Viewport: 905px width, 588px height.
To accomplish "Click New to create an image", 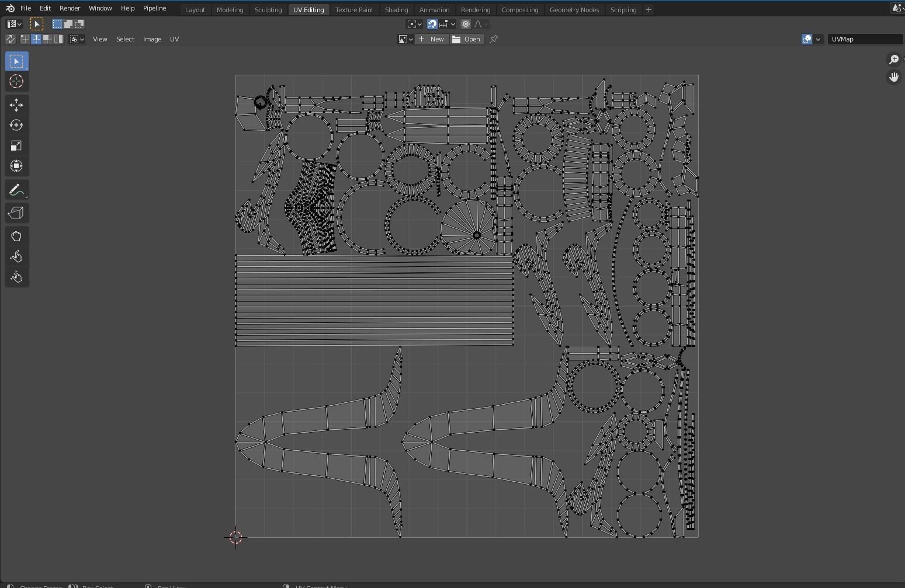I will tap(432, 39).
